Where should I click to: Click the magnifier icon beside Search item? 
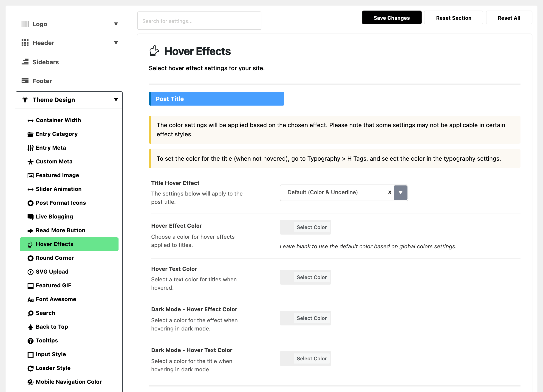pyautogui.click(x=30, y=313)
